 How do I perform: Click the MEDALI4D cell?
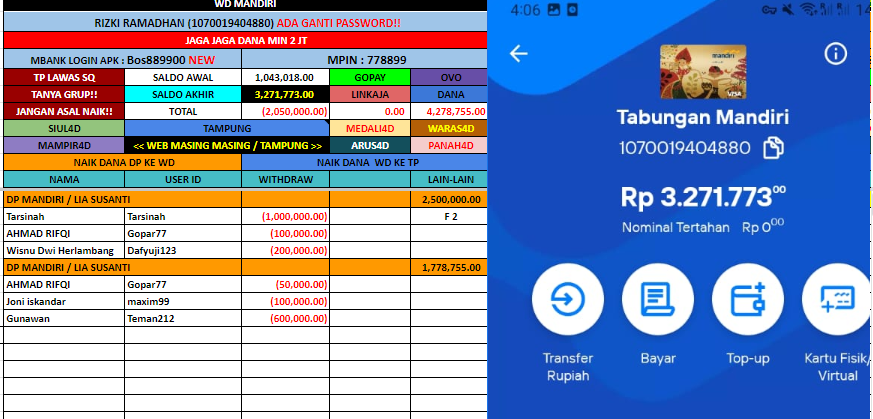coord(370,129)
